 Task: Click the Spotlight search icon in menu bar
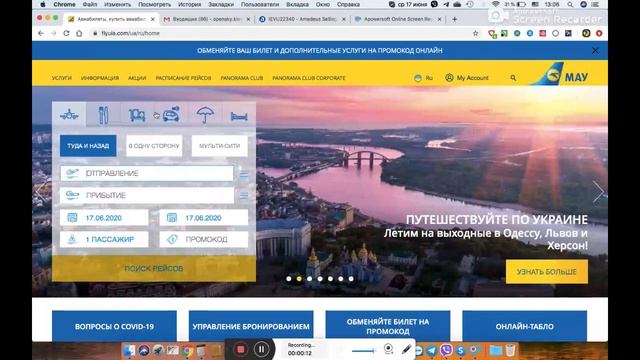tap(570, 4)
